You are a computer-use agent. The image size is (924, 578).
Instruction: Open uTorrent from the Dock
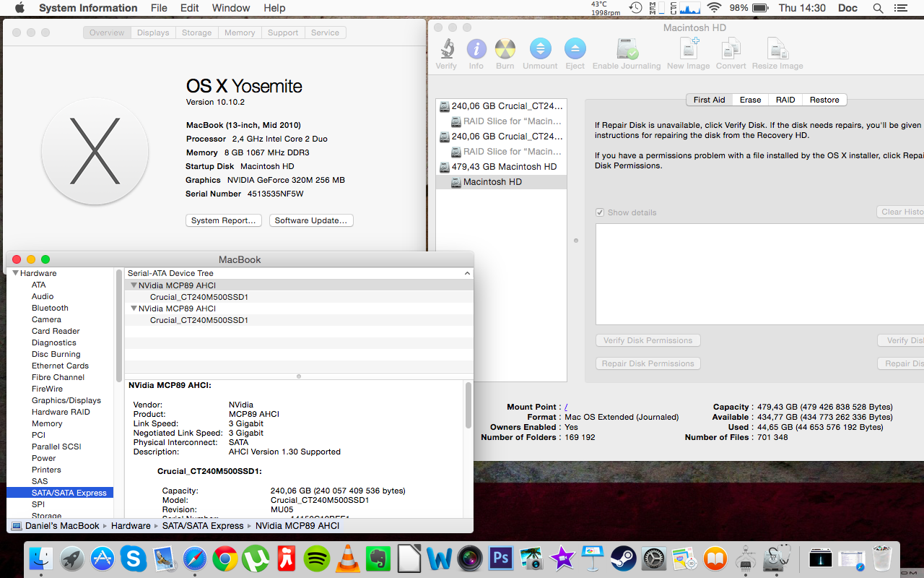point(256,558)
